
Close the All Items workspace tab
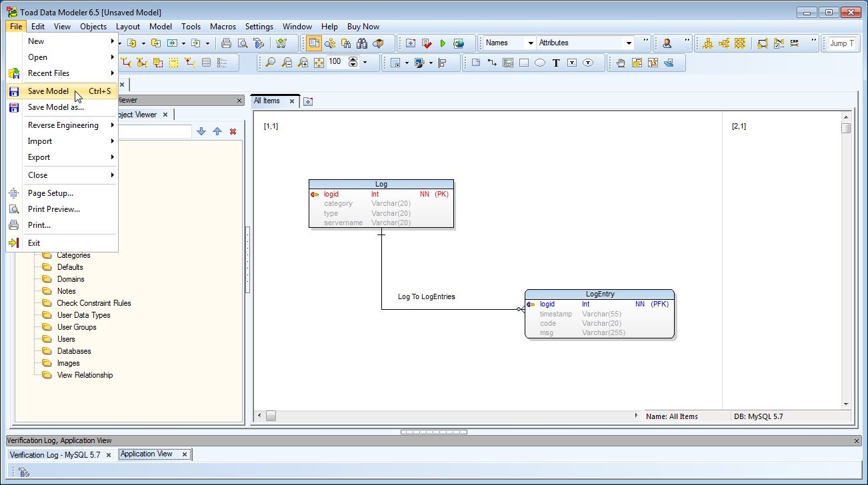tap(291, 101)
